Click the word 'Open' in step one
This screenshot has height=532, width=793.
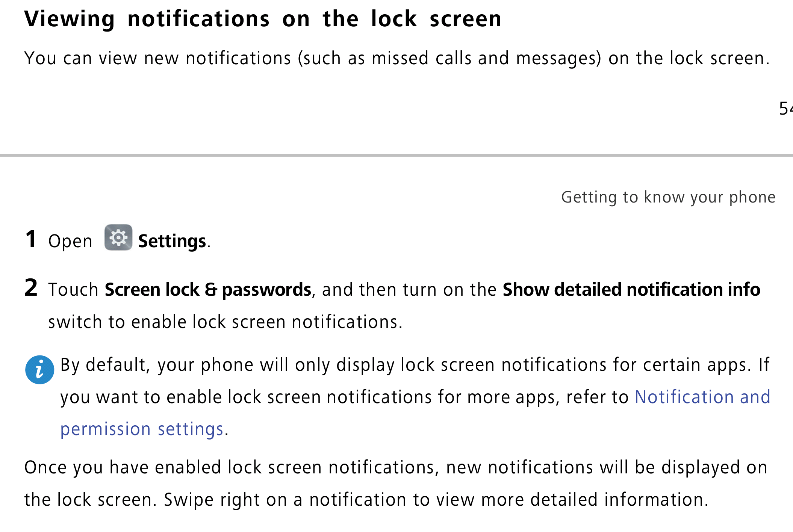coord(70,242)
